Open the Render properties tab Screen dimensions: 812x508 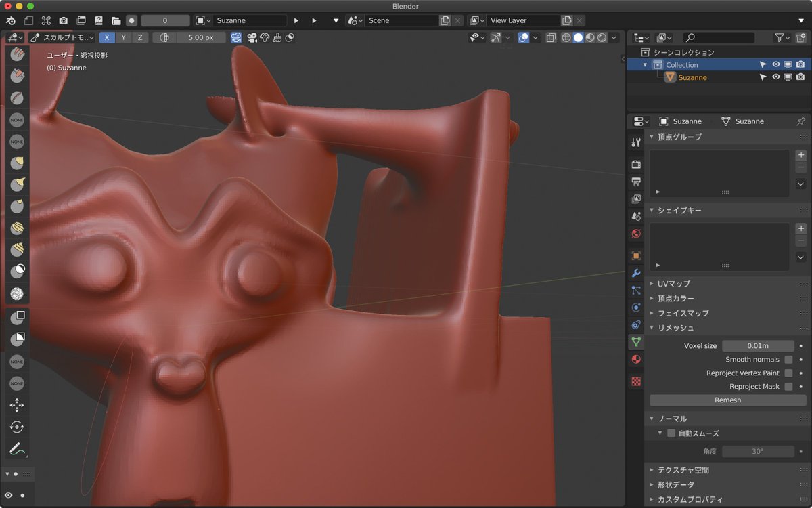tap(636, 164)
